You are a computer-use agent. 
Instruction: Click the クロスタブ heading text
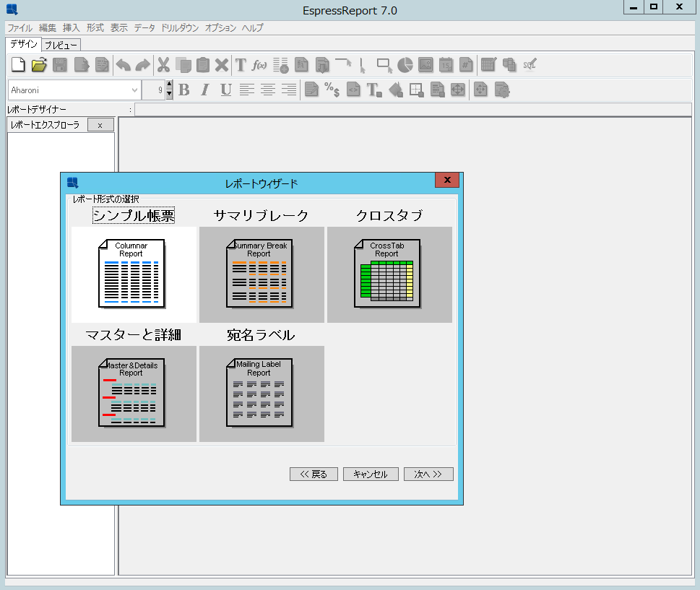point(389,215)
